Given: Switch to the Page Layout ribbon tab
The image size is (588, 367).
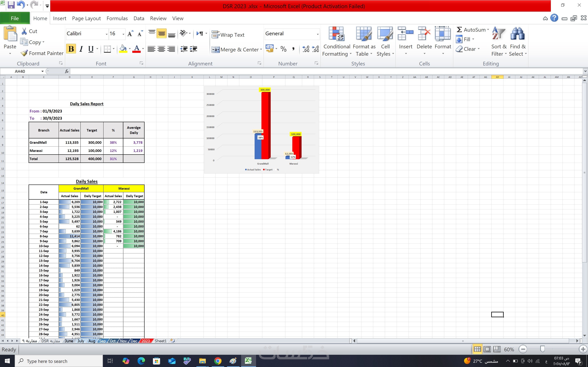Looking at the screenshot, I should pos(86,18).
